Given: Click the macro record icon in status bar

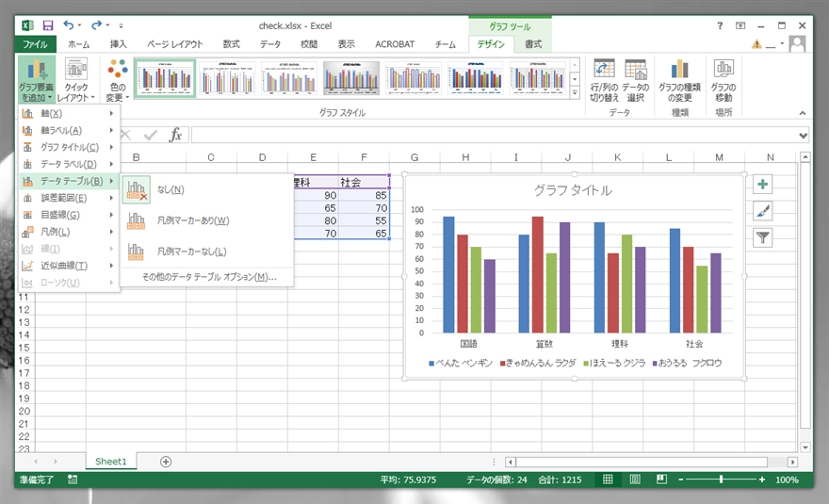Looking at the screenshot, I should coord(73,480).
